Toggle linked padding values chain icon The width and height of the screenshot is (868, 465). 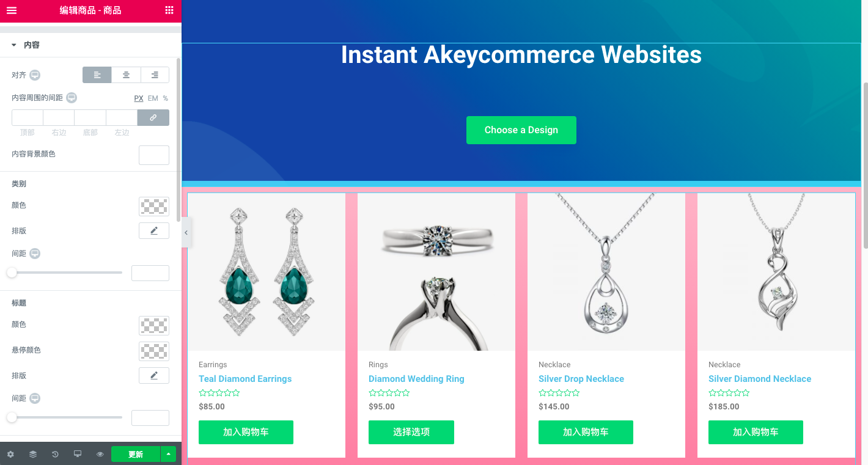(x=153, y=117)
